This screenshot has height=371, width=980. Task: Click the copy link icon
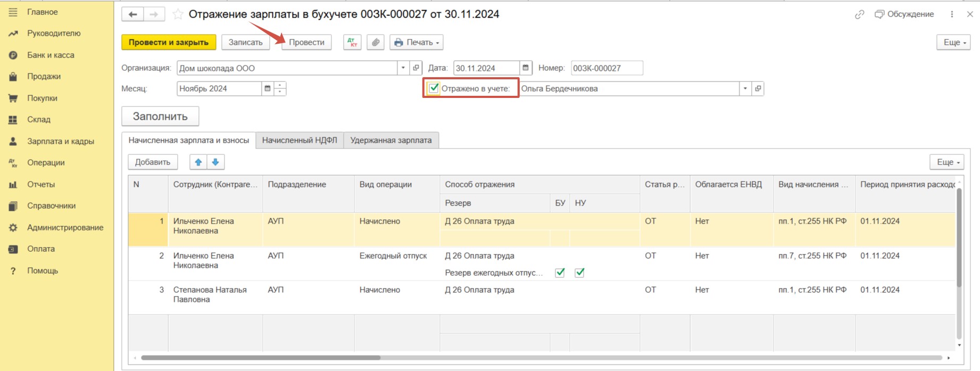pos(859,14)
